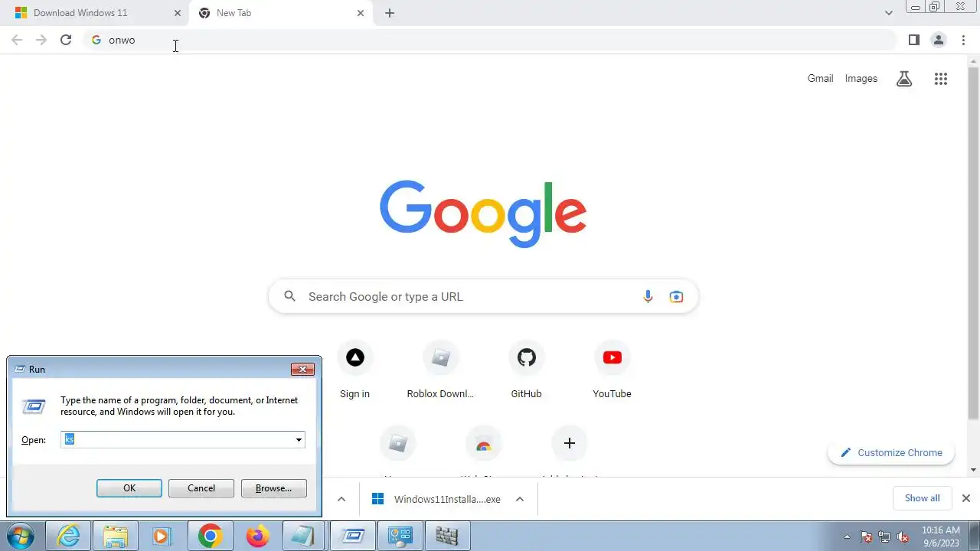Add a new shortcut with plus tile
Screen dimensions: 980x551
pyautogui.click(x=569, y=443)
